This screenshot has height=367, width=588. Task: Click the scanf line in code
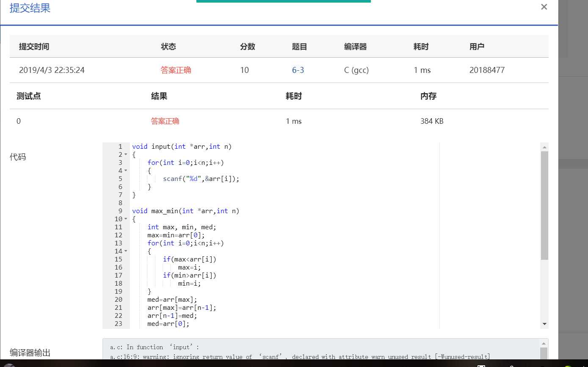point(201,179)
